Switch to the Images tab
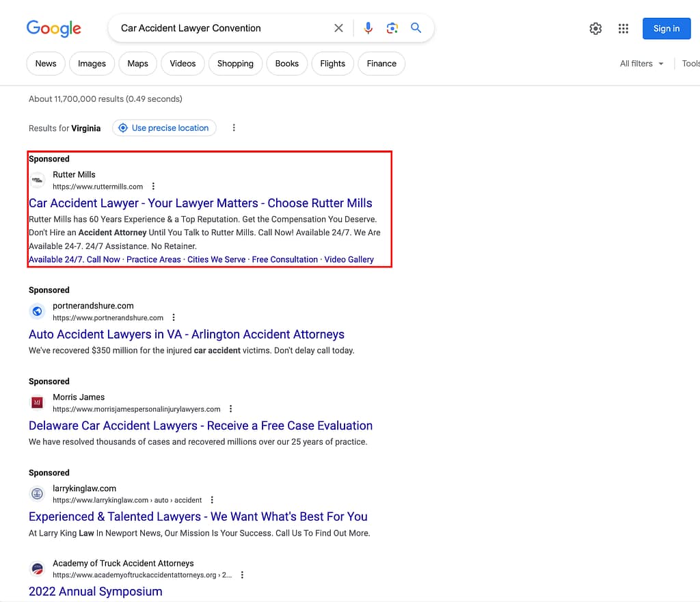This screenshot has height=602, width=700. (92, 64)
